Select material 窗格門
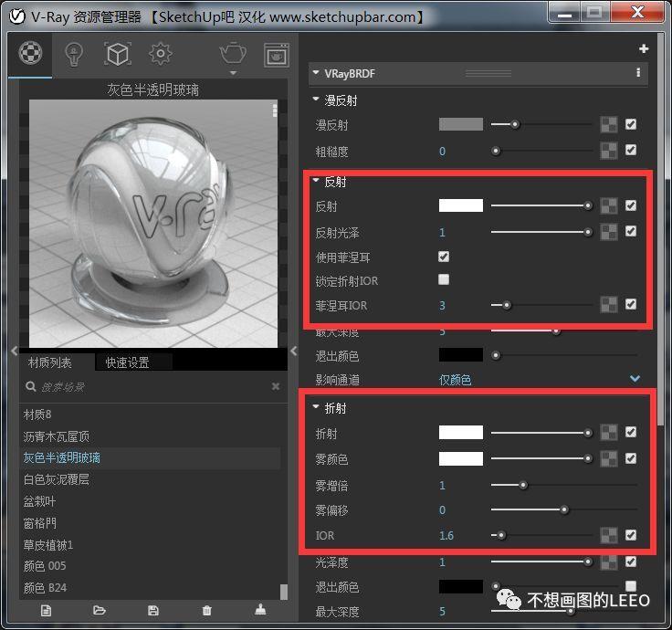 [150, 523]
